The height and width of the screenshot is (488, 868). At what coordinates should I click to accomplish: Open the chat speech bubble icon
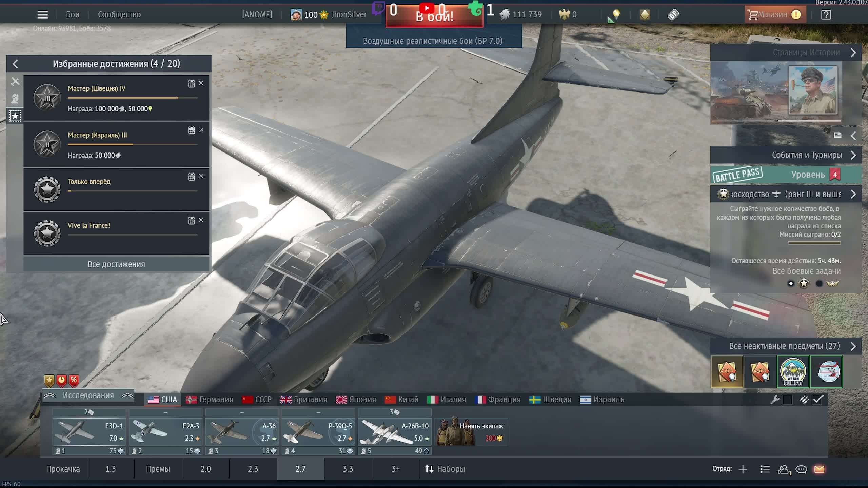click(801, 469)
